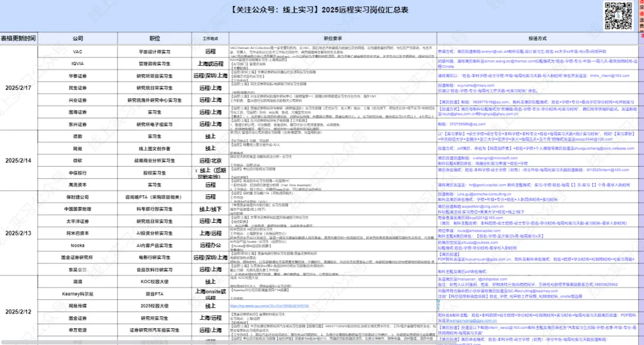Select the '公司' column header
Screen dimensions: 644x345
click(78, 39)
